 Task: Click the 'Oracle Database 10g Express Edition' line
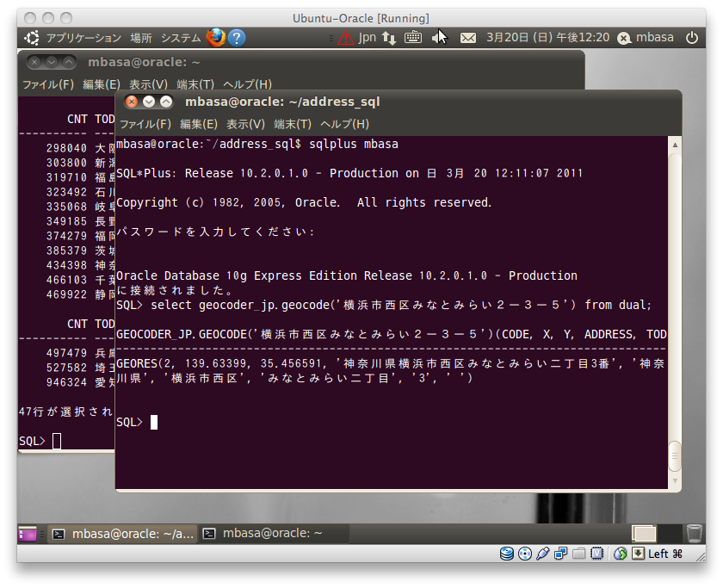(347, 275)
